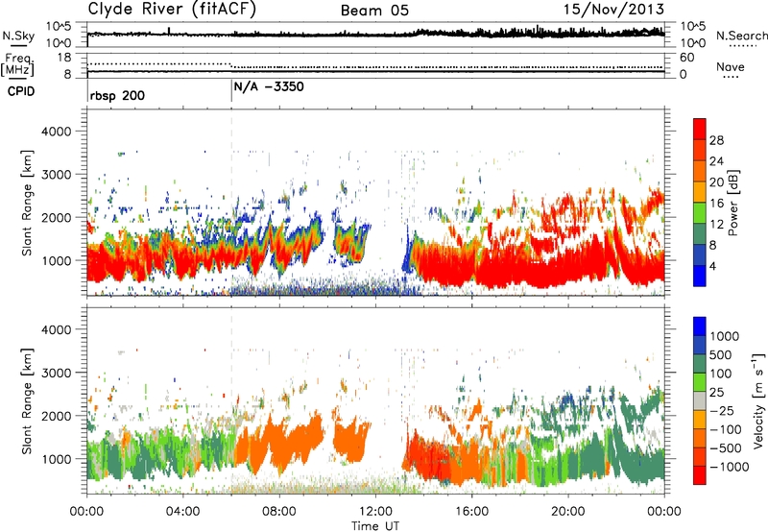Screen dimensions: 768x532
Task: Click the "08:00" time axis tick label
Action: pos(279,512)
